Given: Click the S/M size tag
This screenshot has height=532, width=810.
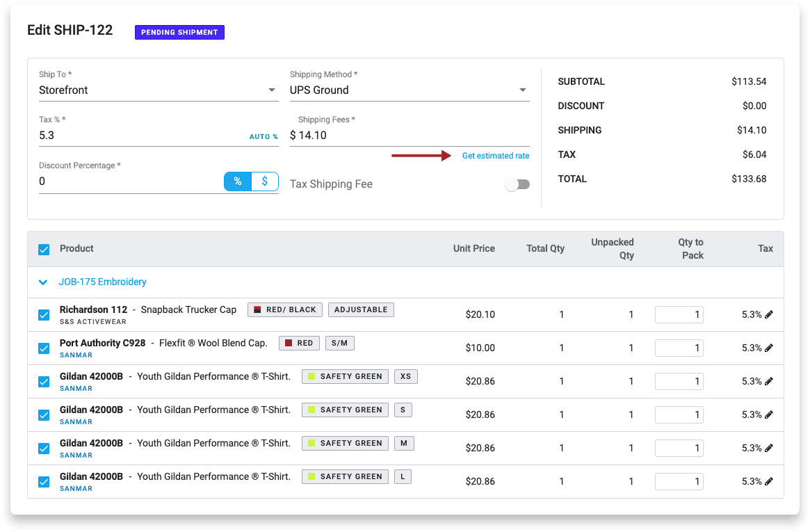Looking at the screenshot, I should click(340, 343).
